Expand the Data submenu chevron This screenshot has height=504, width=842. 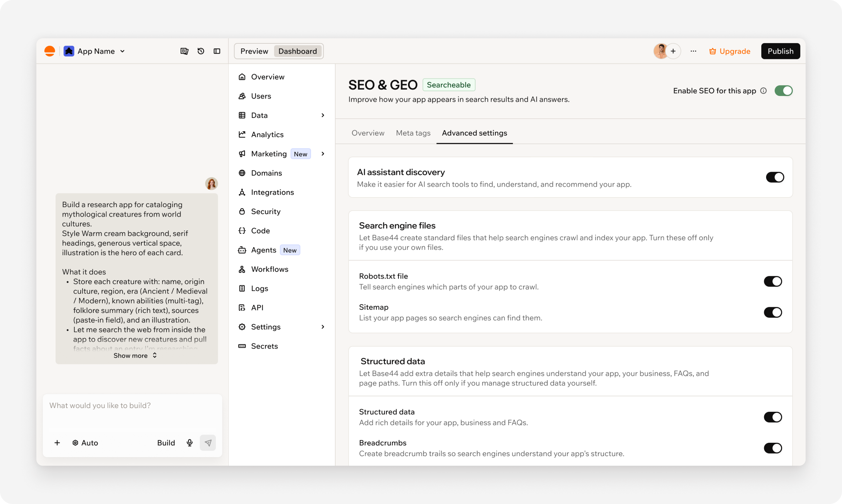(x=323, y=115)
